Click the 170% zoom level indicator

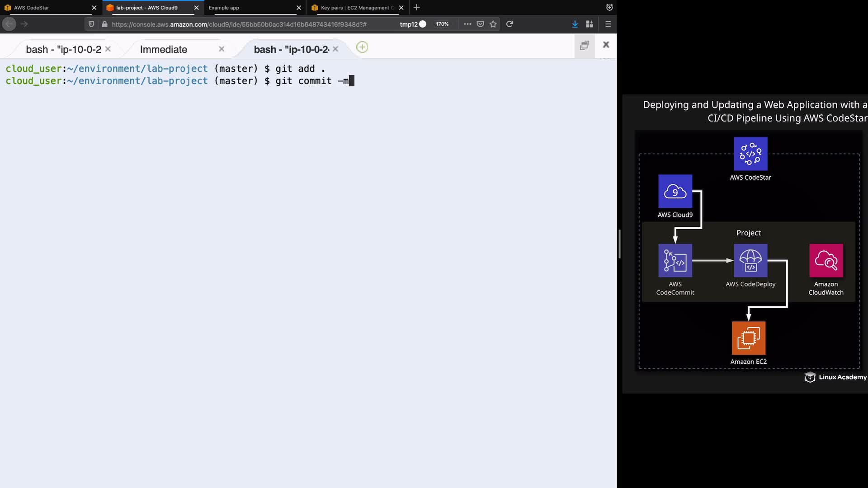point(442,24)
